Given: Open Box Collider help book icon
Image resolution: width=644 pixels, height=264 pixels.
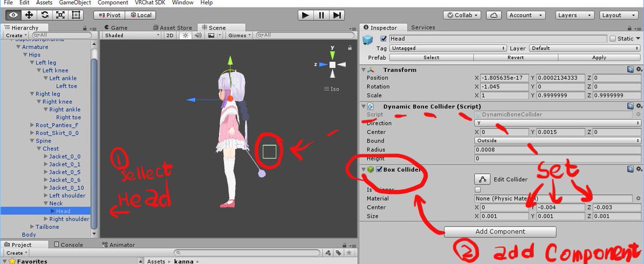Looking at the screenshot, I should pos(631,170).
